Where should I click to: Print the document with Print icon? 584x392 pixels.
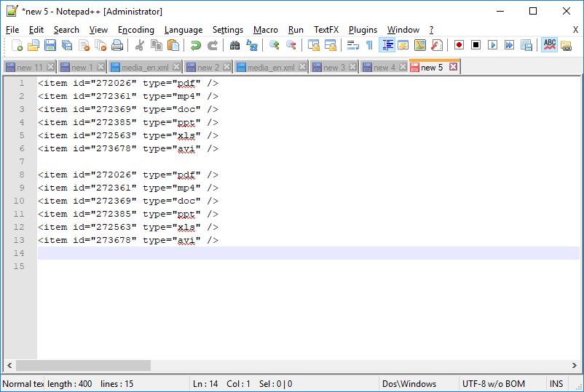click(117, 45)
